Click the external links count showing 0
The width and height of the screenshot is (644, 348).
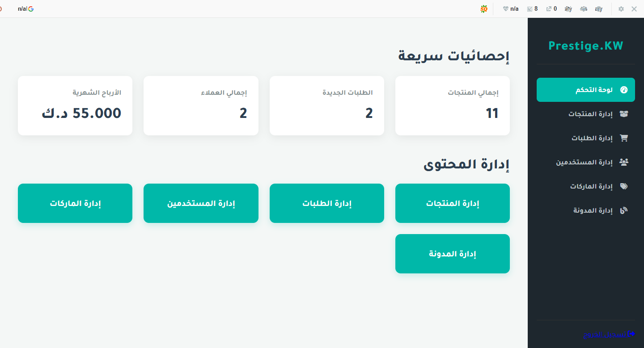552,8
